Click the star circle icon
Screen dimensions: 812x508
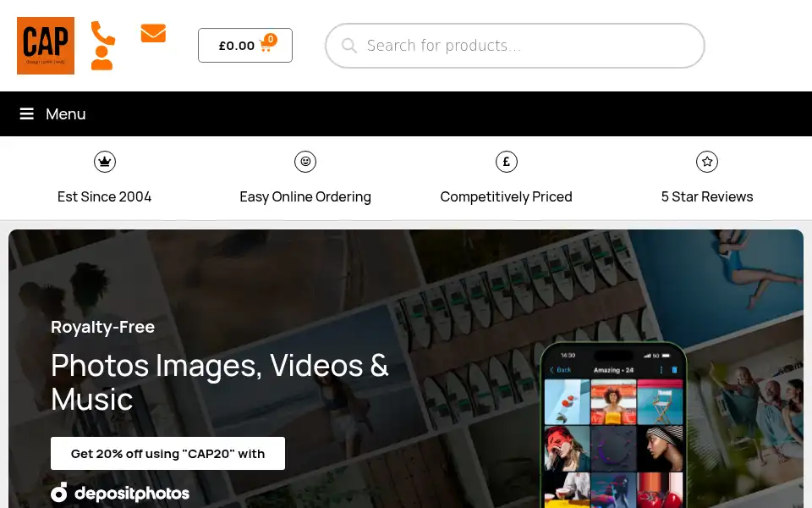[707, 162]
